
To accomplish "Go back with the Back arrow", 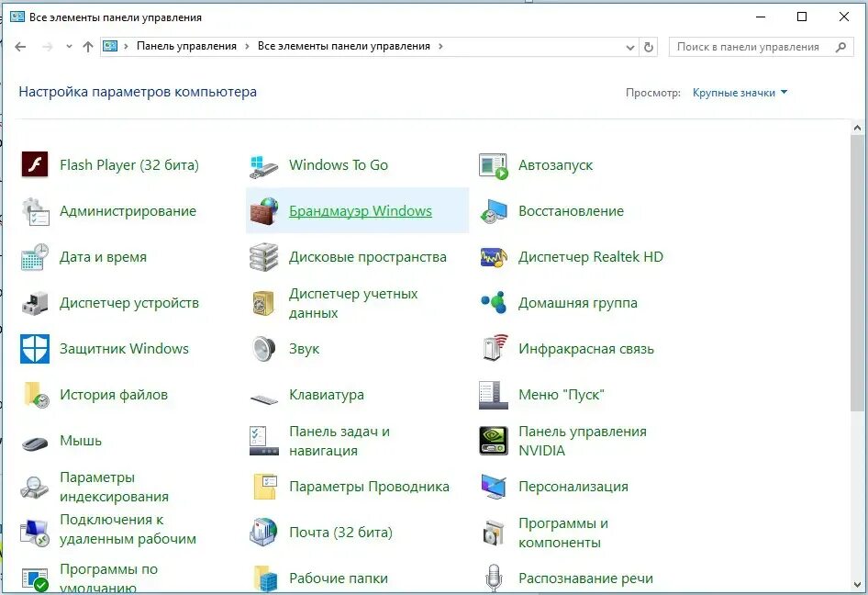I will tap(20, 47).
